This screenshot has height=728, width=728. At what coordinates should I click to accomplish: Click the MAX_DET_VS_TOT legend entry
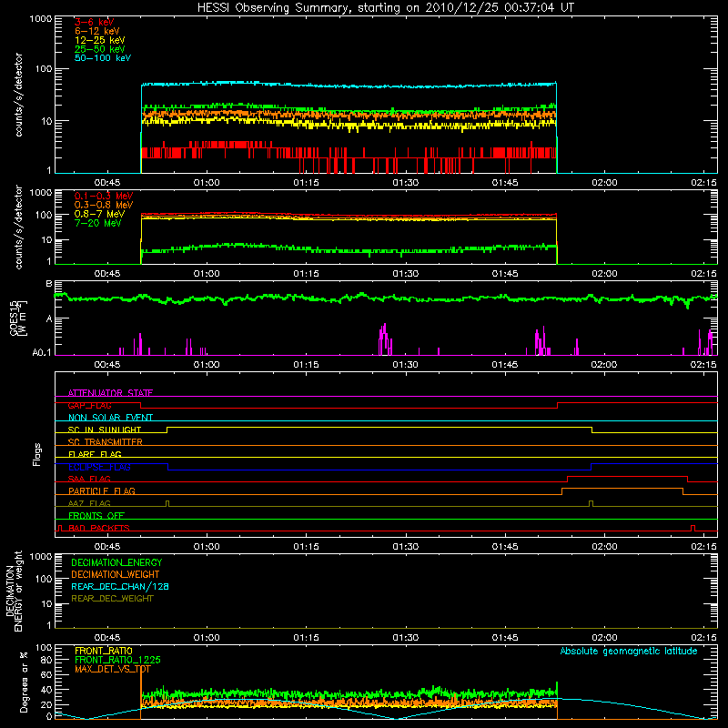coord(113,669)
